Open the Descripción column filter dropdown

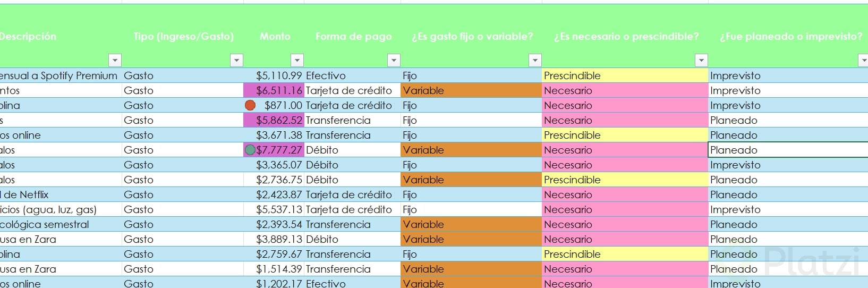point(115,61)
